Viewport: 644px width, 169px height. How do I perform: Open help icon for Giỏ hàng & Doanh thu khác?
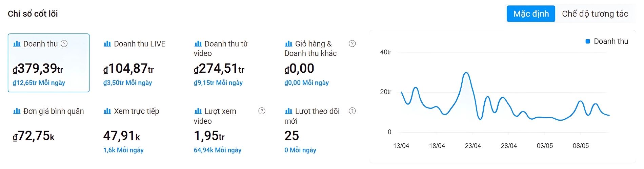pyautogui.click(x=352, y=44)
